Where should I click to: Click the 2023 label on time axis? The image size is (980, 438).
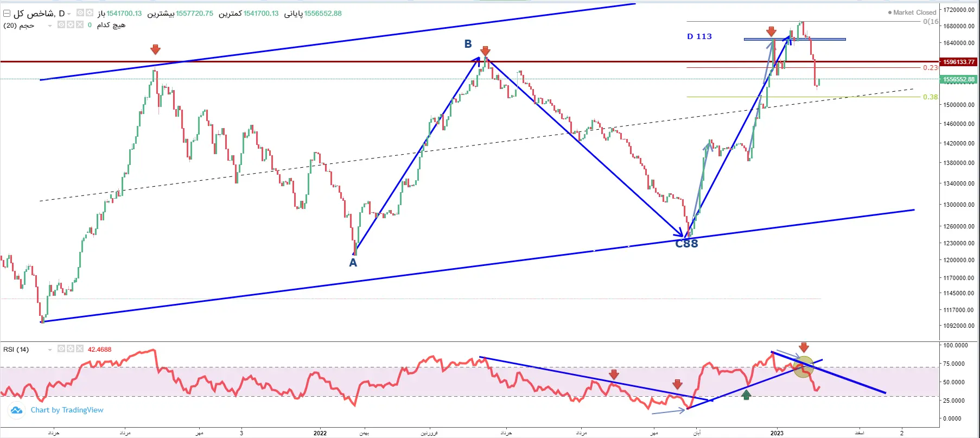point(777,433)
